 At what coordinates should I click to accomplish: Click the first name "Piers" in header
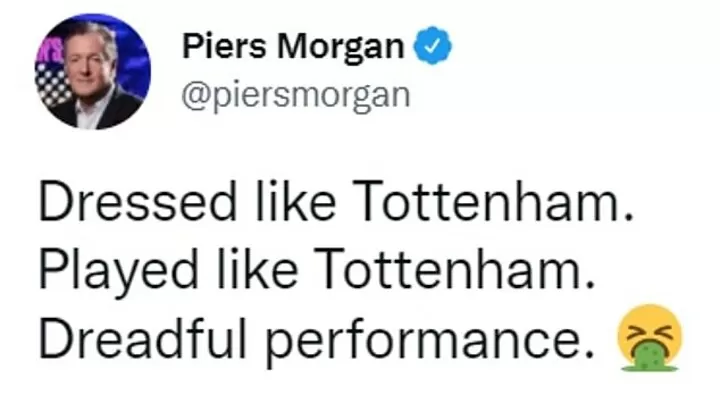coord(224,46)
